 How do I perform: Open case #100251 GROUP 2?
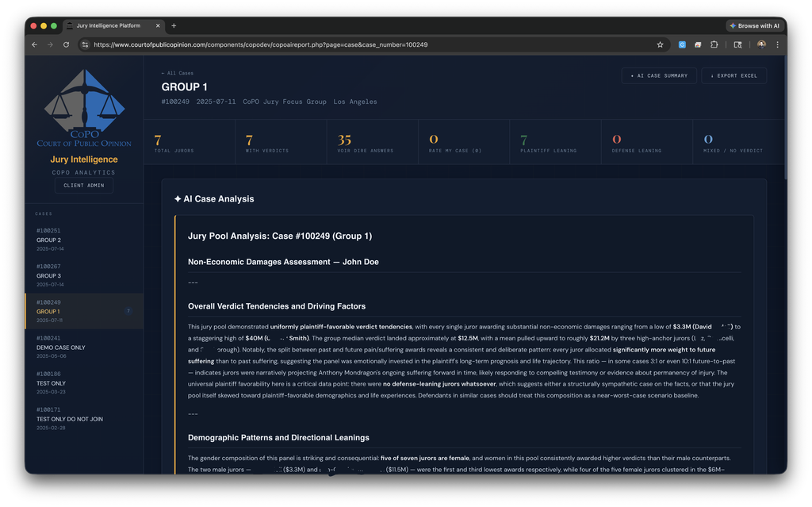84,240
